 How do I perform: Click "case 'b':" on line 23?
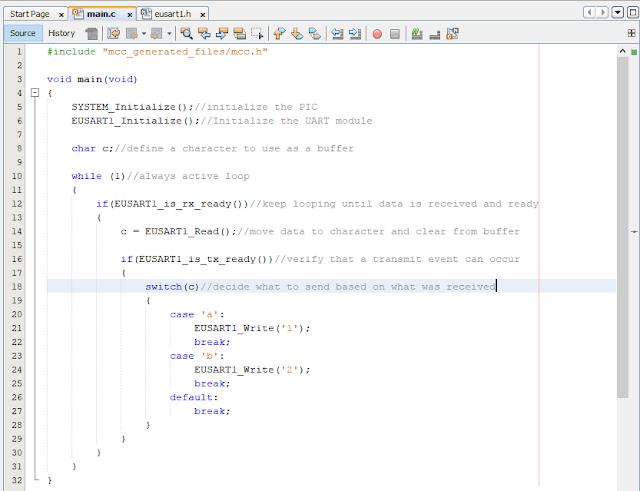point(197,356)
